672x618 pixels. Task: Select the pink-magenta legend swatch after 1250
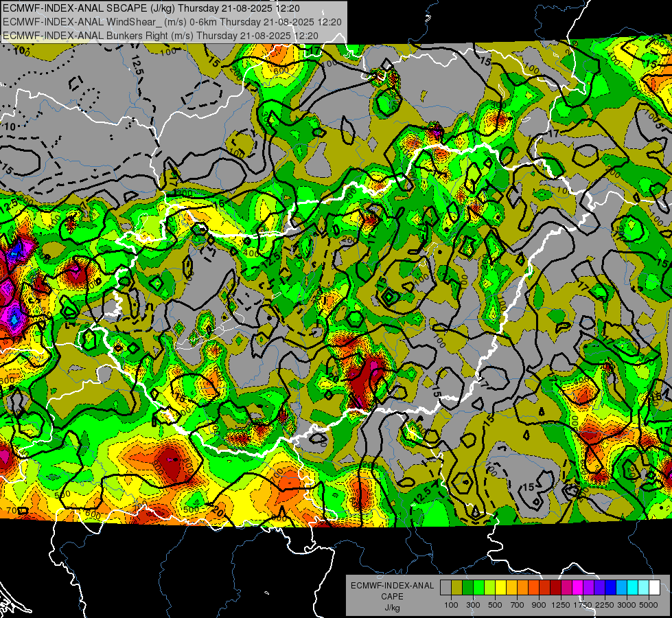point(567,588)
